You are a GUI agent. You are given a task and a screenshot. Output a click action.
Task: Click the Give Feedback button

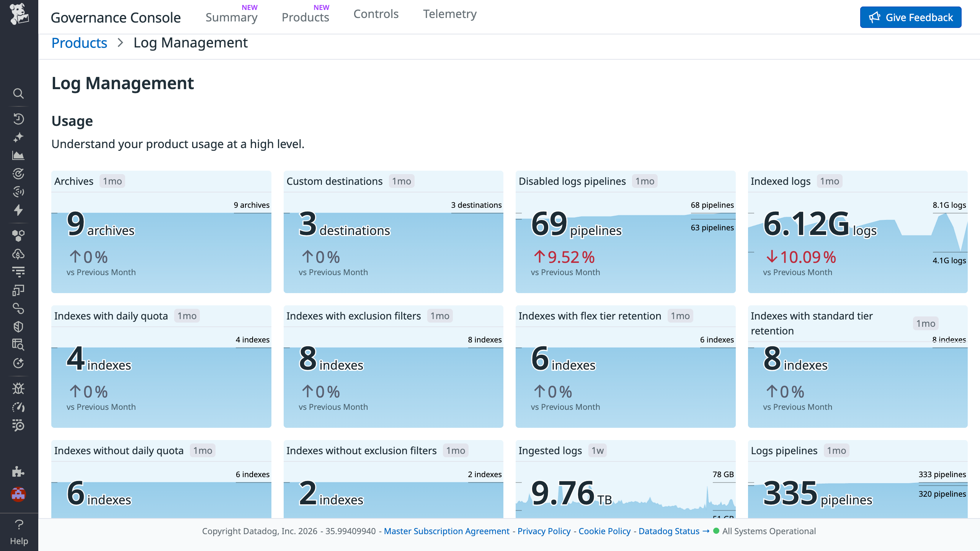(910, 17)
